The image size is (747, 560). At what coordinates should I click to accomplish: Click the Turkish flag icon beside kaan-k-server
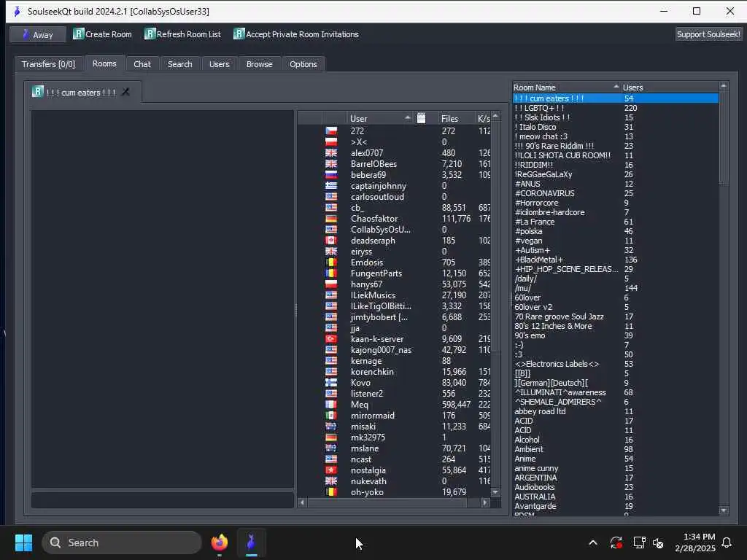pyautogui.click(x=331, y=339)
